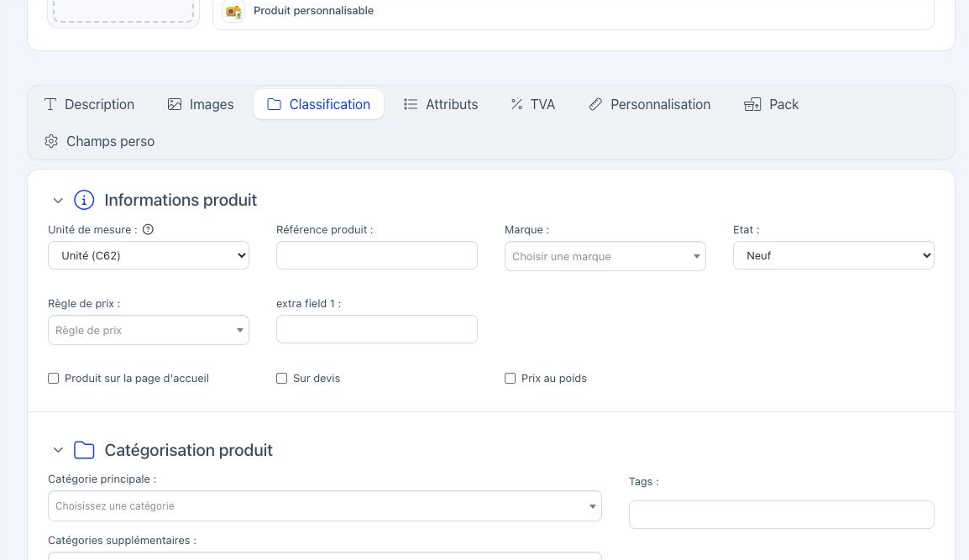Open the TVA tab
This screenshot has height=560, width=969.
533,104
